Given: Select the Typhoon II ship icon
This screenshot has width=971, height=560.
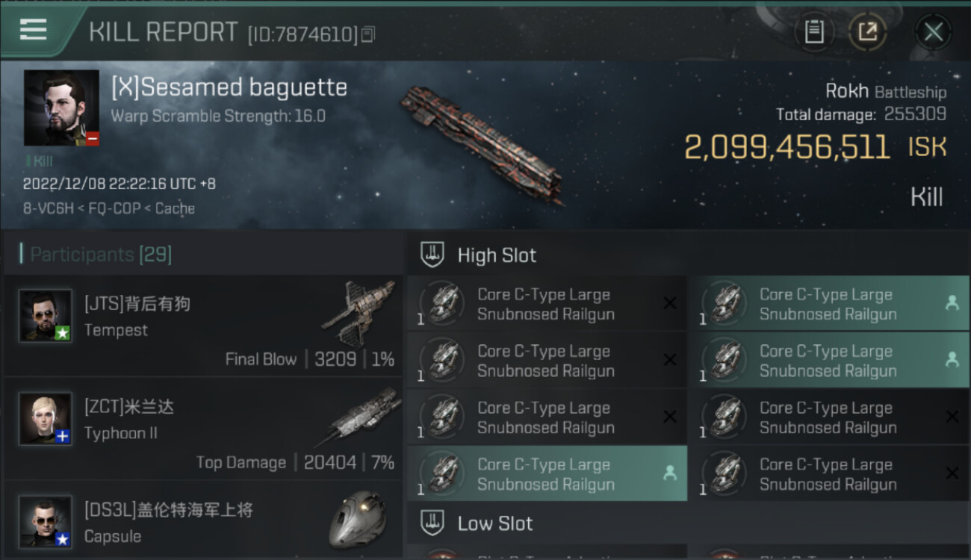Looking at the screenshot, I should [355, 417].
